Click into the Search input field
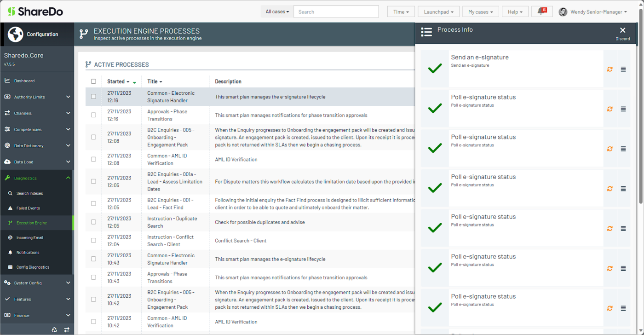Viewport: 644px width, 335px height. point(336,12)
